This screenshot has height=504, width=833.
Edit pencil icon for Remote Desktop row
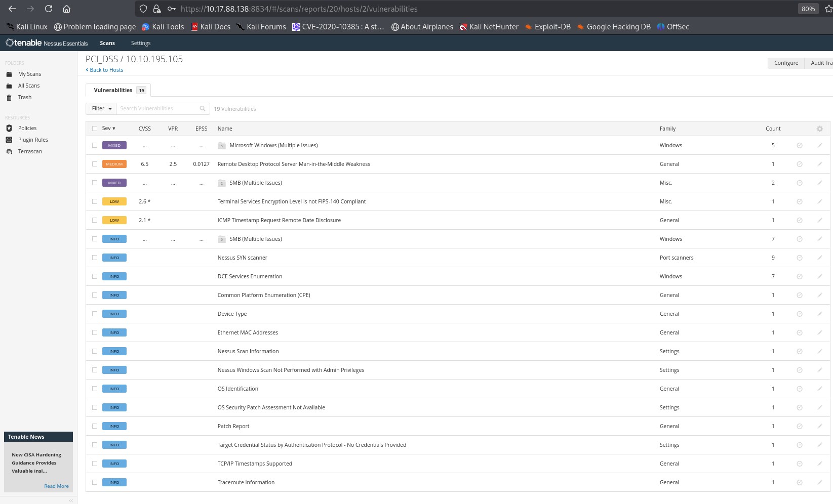(x=820, y=164)
